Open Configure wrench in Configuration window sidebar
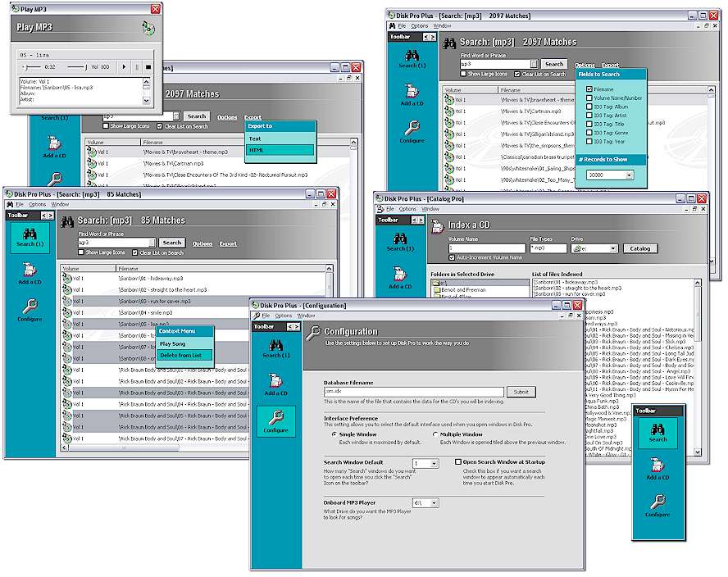 275,420
